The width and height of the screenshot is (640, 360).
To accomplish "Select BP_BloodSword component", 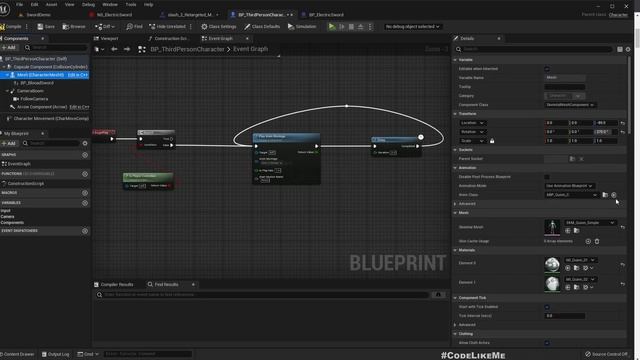I will (x=37, y=83).
